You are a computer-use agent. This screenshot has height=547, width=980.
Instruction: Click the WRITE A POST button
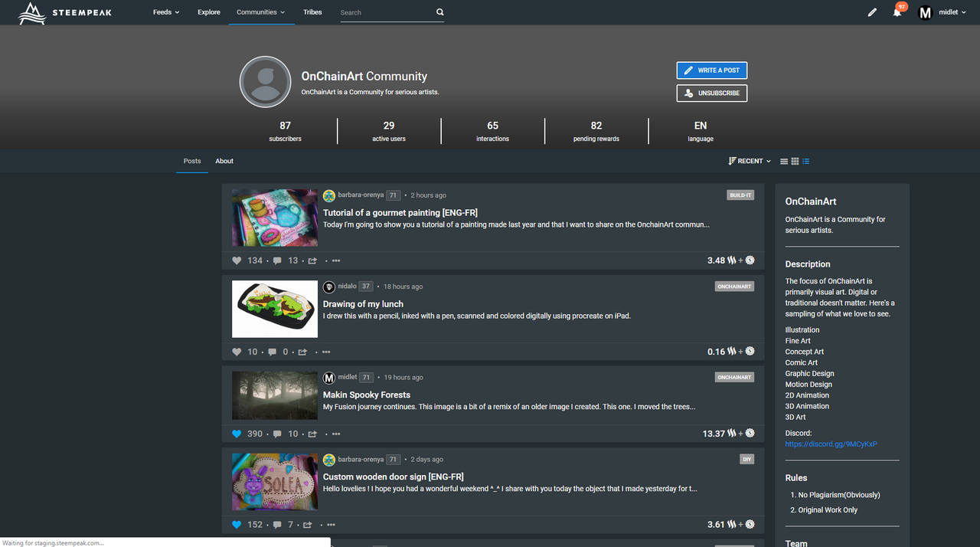(712, 70)
